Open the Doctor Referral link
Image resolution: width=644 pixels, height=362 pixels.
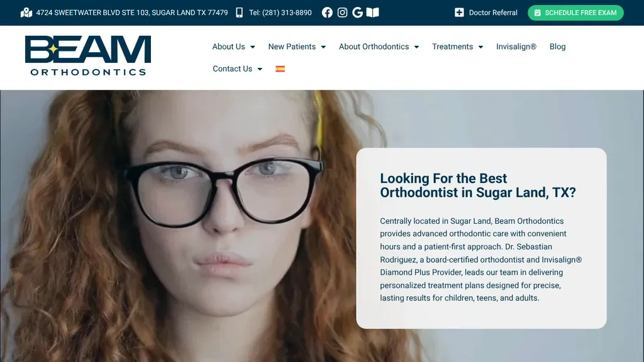coord(493,13)
